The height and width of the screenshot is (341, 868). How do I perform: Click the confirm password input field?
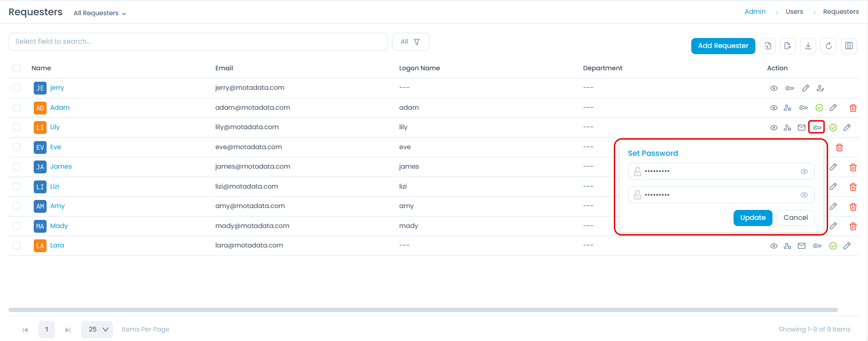tap(721, 195)
